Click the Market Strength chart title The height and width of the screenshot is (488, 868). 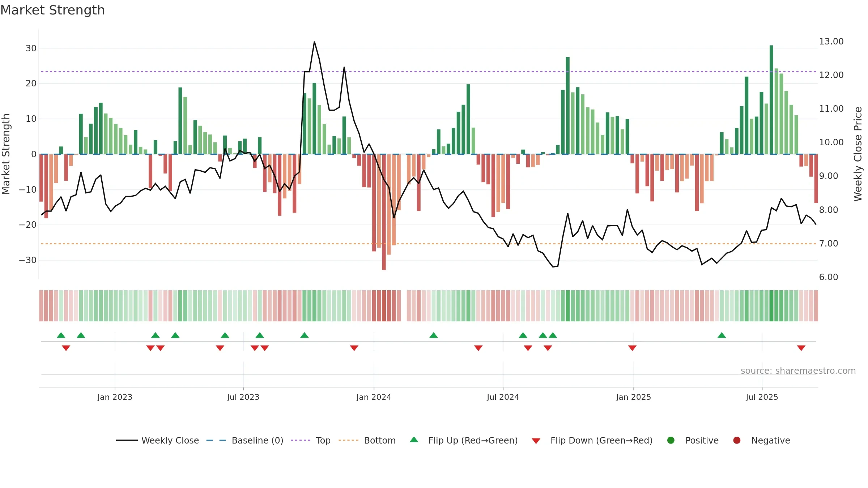click(52, 10)
